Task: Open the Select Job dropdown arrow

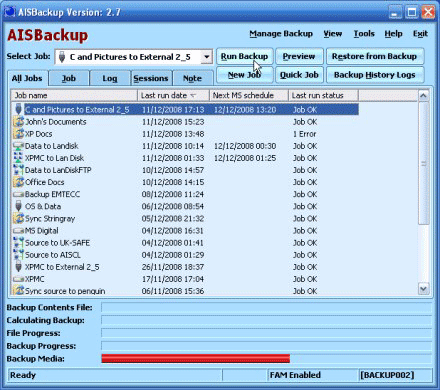Action: [x=207, y=57]
